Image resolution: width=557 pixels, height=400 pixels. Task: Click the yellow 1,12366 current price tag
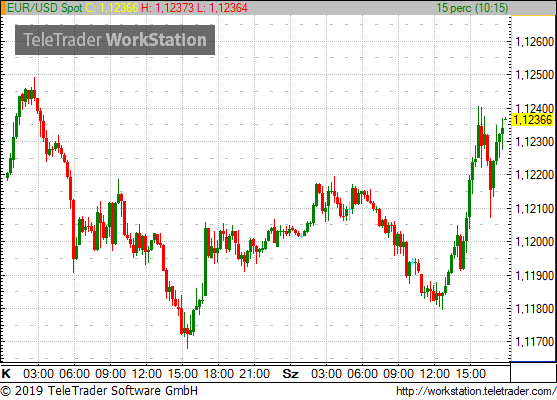point(533,120)
